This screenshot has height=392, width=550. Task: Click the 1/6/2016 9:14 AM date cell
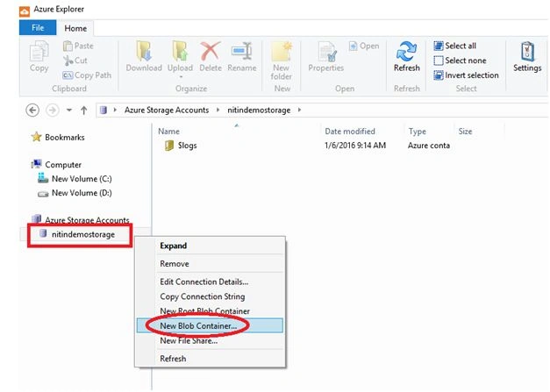(355, 146)
